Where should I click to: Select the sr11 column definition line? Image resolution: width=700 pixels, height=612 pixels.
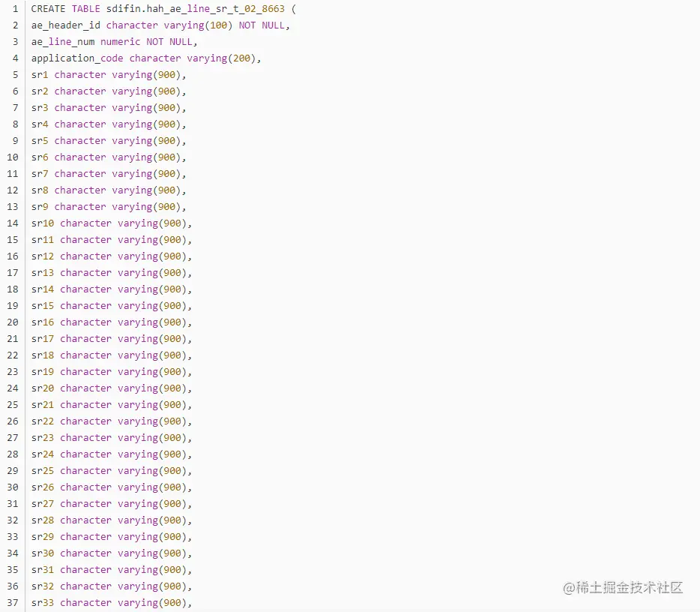click(x=112, y=240)
